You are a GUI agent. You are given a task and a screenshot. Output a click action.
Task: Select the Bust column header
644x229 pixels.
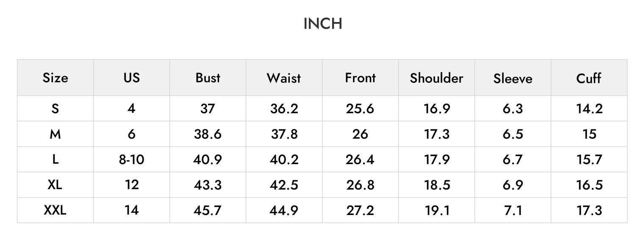[x=208, y=78]
